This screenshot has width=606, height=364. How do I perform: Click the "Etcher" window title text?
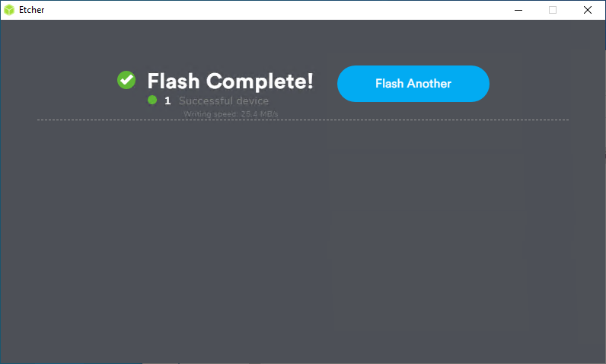(x=32, y=10)
